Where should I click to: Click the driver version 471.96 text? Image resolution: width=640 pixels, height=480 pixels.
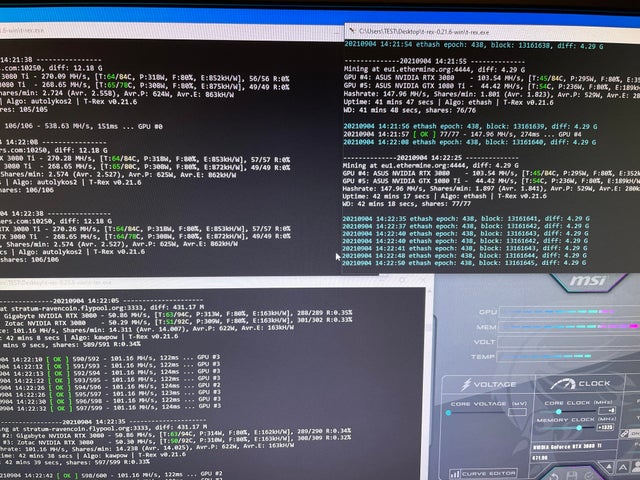(540, 458)
